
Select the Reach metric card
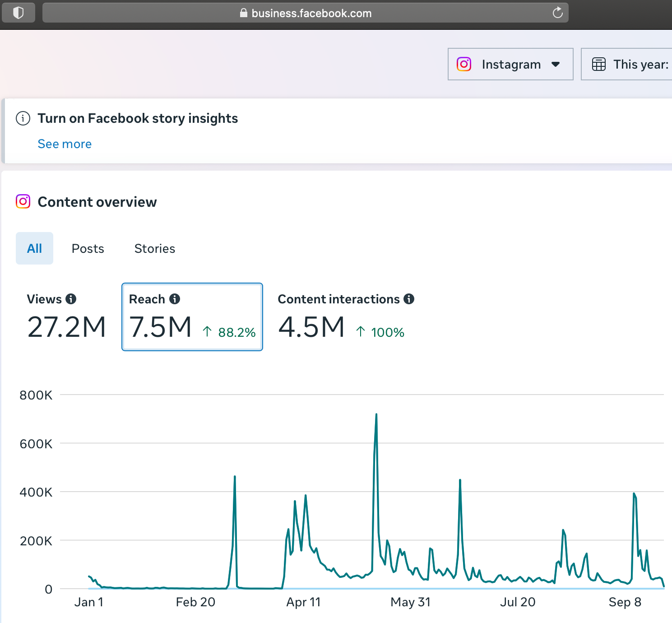click(192, 317)
